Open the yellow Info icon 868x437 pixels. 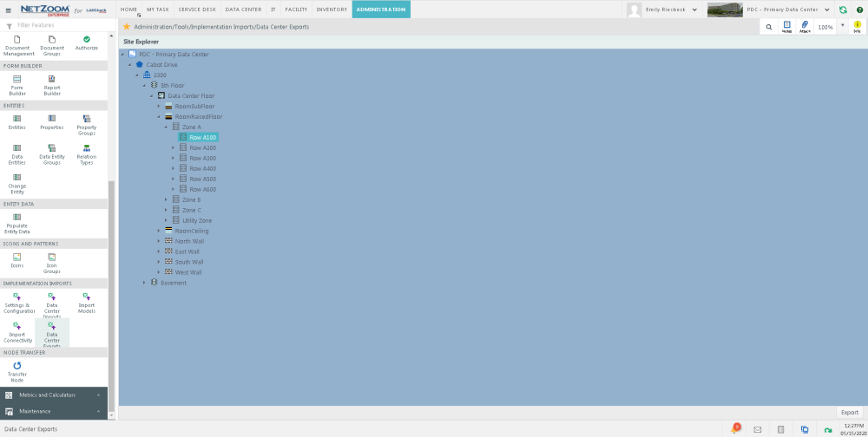857,26
